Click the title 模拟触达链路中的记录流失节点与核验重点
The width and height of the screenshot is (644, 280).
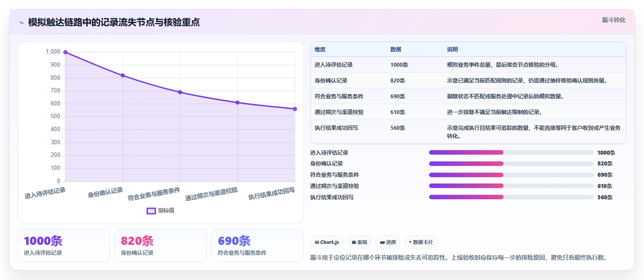coord(114,23)
